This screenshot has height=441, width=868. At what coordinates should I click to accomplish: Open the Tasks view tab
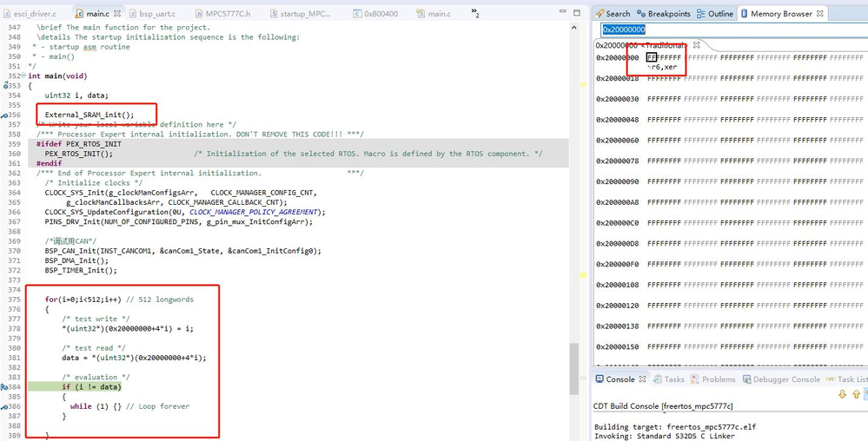tap(669, 379)
